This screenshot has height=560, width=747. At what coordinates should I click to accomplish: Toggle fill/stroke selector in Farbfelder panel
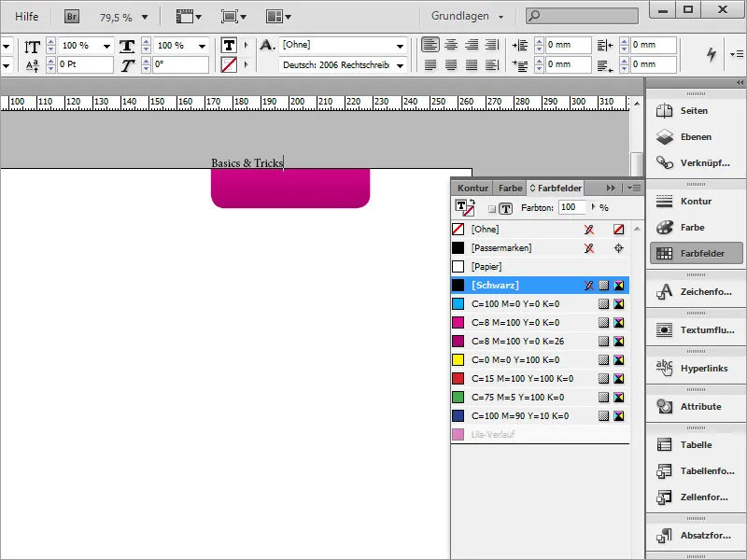pos(464,208)
